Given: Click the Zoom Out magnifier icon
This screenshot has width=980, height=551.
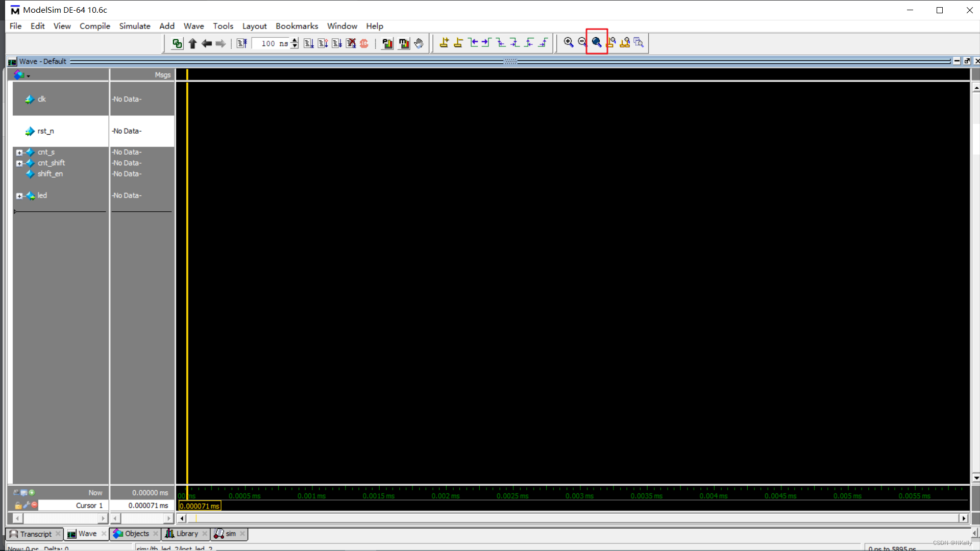Looking at the screenshot, I should click(x=582, y=42).
